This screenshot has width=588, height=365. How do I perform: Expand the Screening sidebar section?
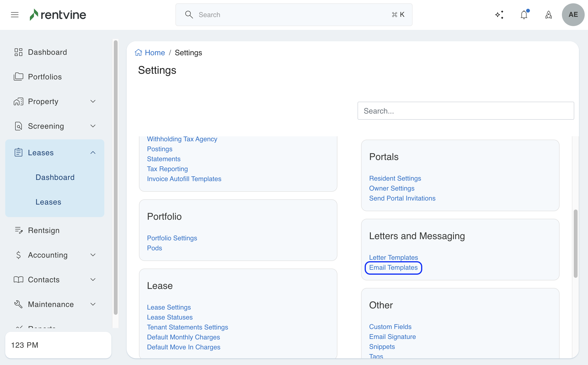pyautogui.click(x=93, y=126)
